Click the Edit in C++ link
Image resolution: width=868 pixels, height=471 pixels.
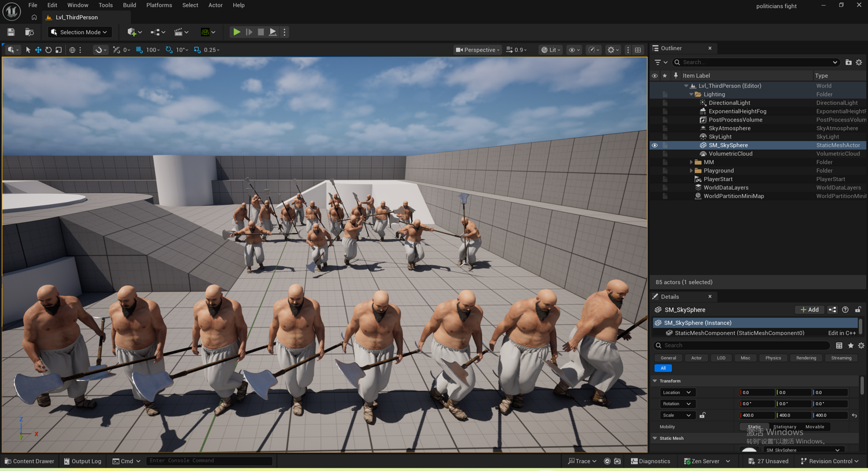click(x=842, y=333)
